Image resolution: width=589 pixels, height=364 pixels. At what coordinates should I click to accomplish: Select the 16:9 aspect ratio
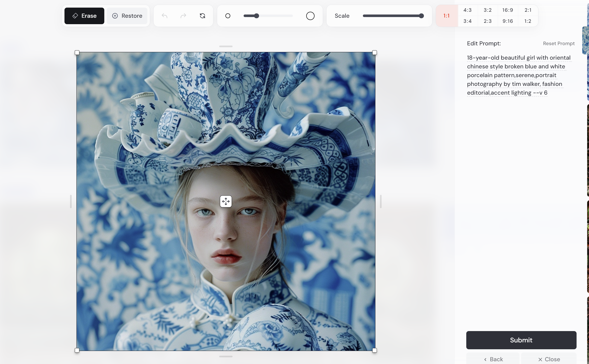pos(508,10)
